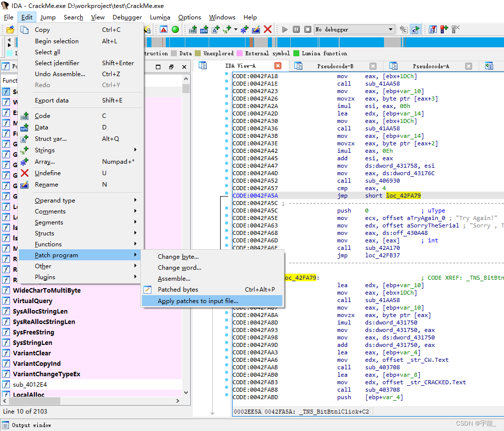Click the red warning triangle toolbar icon
Image resolution: width=504 pixels, height=431 pixels.
pyautogui.click(x=164, y=29)
